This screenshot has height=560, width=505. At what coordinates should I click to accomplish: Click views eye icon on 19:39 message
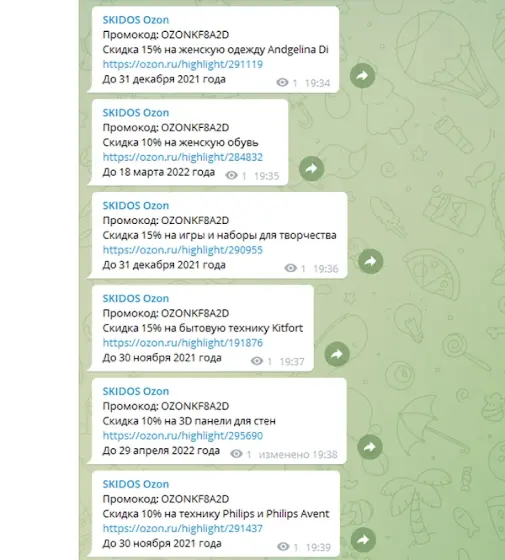(x=283, y=547)
